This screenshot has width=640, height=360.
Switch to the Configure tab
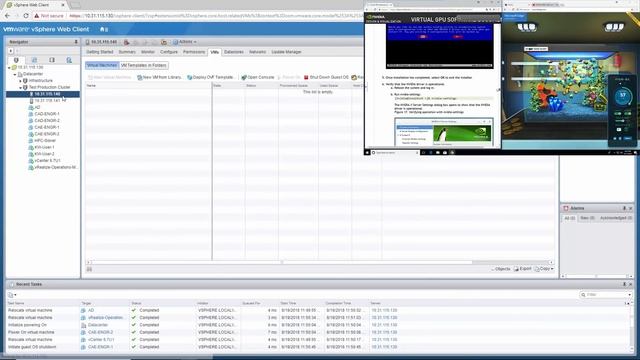tap(169, 52)
